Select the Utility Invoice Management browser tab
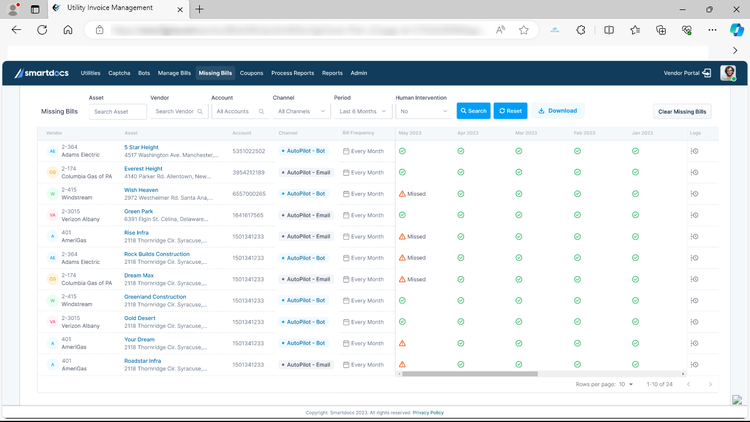 pyautogui.click(x=119, y=8)
